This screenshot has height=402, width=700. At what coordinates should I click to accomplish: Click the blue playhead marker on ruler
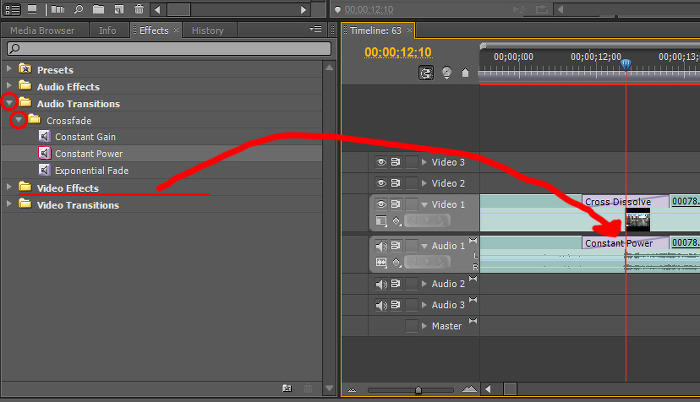[626, 65]
